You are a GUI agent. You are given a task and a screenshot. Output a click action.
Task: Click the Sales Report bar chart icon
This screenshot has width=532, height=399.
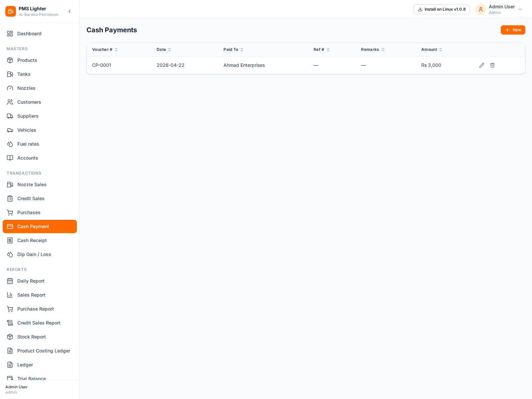(10, 295)
